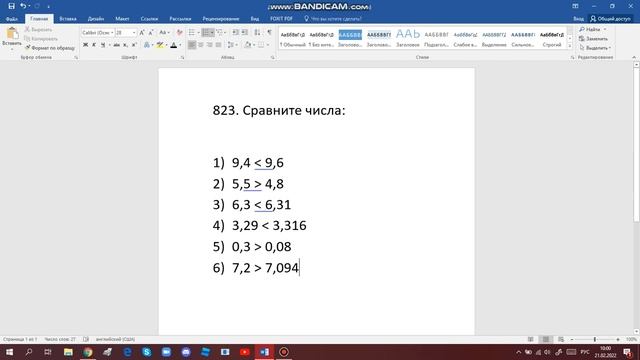The width and height of the screenshot is (640, 360).
Task: Apply the Строгий style
Action: pos(552,39)
